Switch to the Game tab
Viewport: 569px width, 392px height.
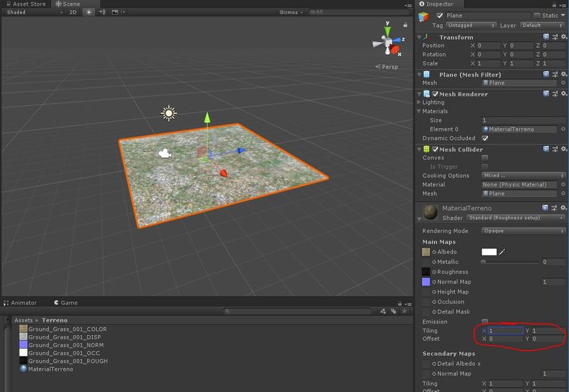[x=65, y=302]
